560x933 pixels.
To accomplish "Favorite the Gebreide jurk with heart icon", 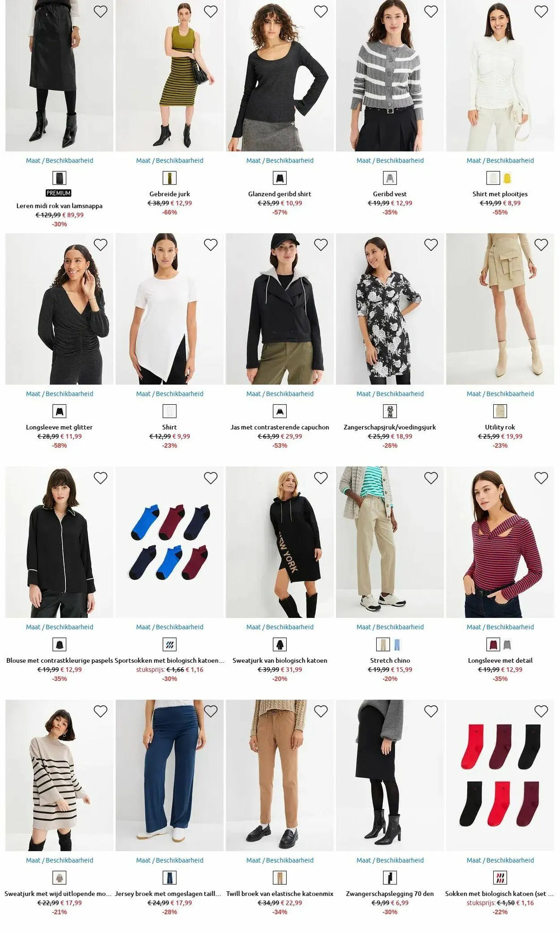I will click(211, 12).
